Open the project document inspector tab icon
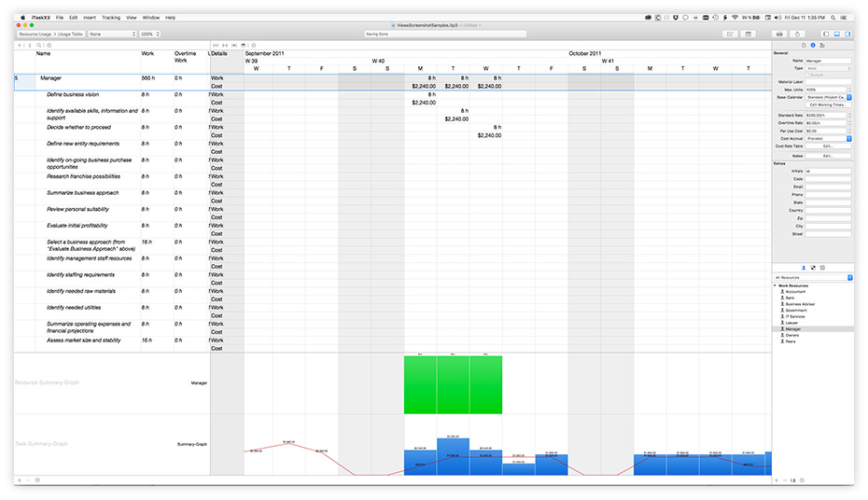The height and width of the screenshot is (500, 868). 804,46
